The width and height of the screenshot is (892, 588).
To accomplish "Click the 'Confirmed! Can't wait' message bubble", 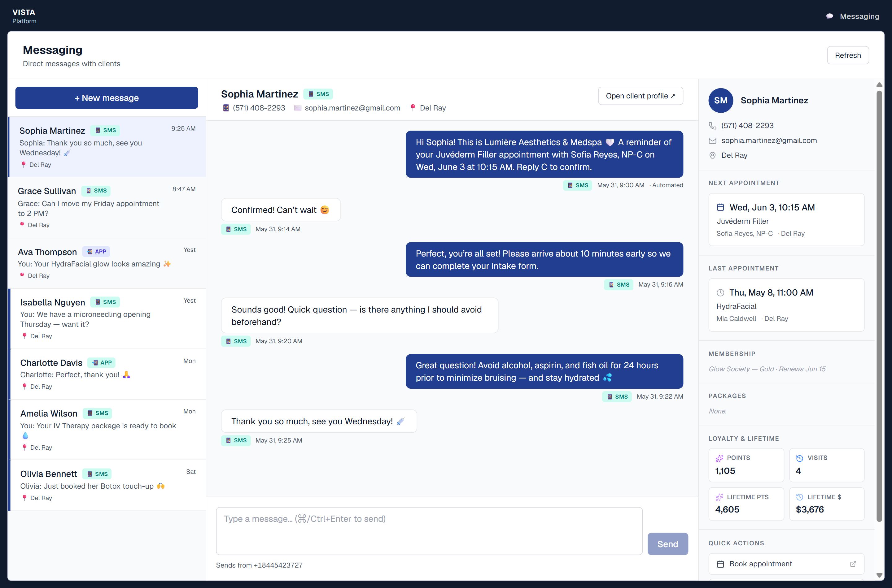I will pos(281,210).
